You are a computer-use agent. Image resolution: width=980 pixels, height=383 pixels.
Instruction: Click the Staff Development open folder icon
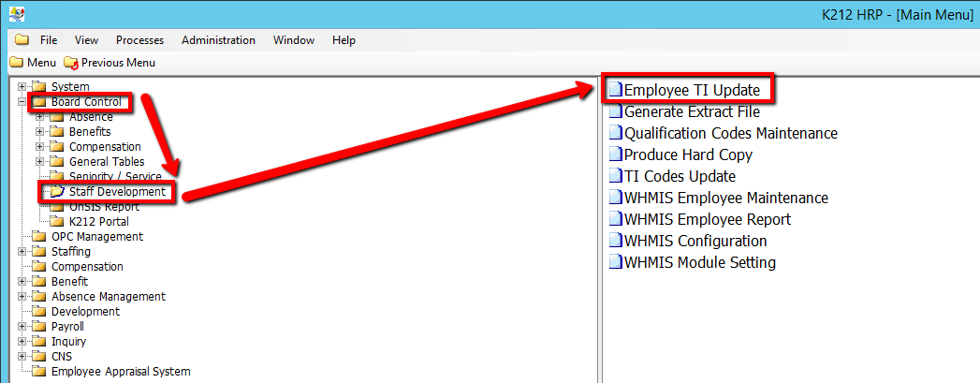click(56, 192)
